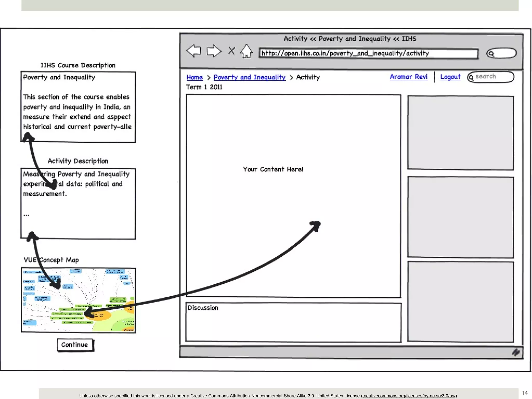Select the top gray sidebar placeholder panel
The width and height of the screenshot is (532, 399).
(x=461, y=133)
